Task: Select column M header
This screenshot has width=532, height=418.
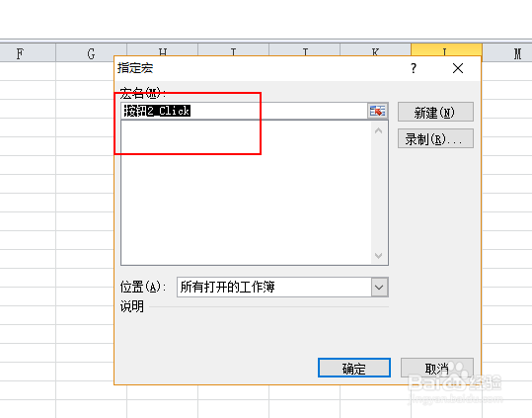Action: (507, 53)
